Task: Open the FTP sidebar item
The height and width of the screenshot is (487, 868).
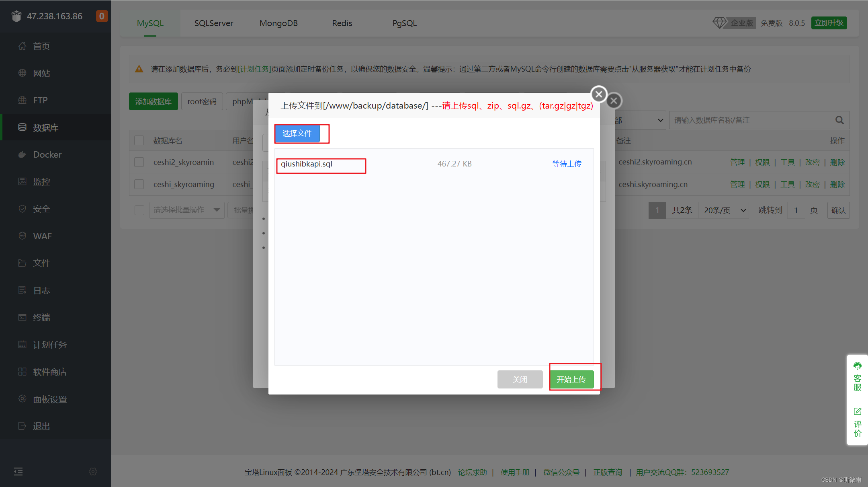Action: coord(55,100)
